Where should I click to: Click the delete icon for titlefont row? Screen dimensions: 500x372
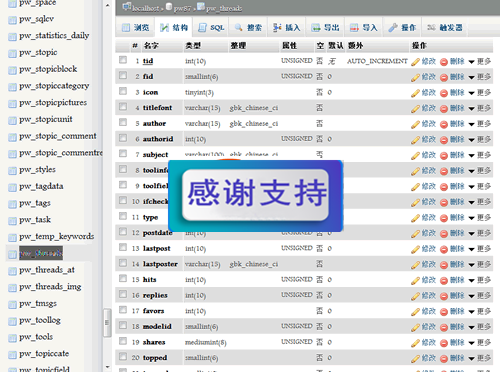coord(444,109)
